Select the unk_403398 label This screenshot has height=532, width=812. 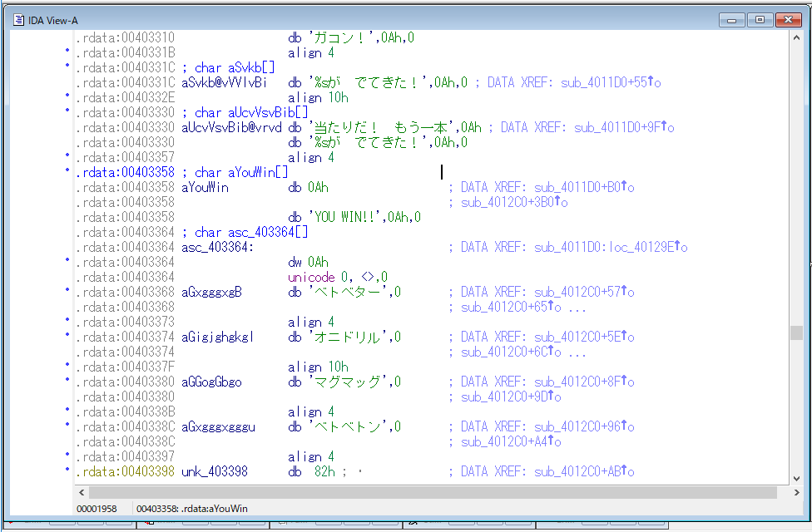[x=215, y=471]
